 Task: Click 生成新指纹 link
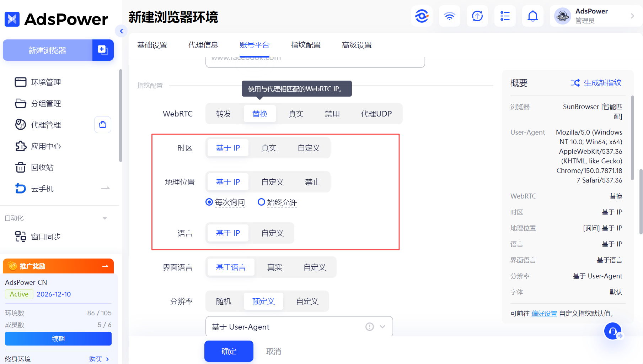603,83
